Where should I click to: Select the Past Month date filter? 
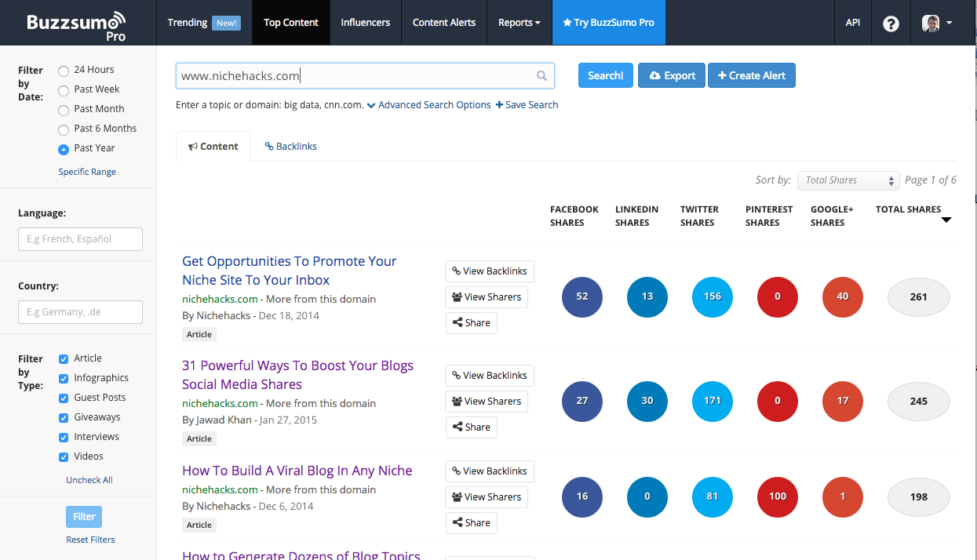point(64,110)
